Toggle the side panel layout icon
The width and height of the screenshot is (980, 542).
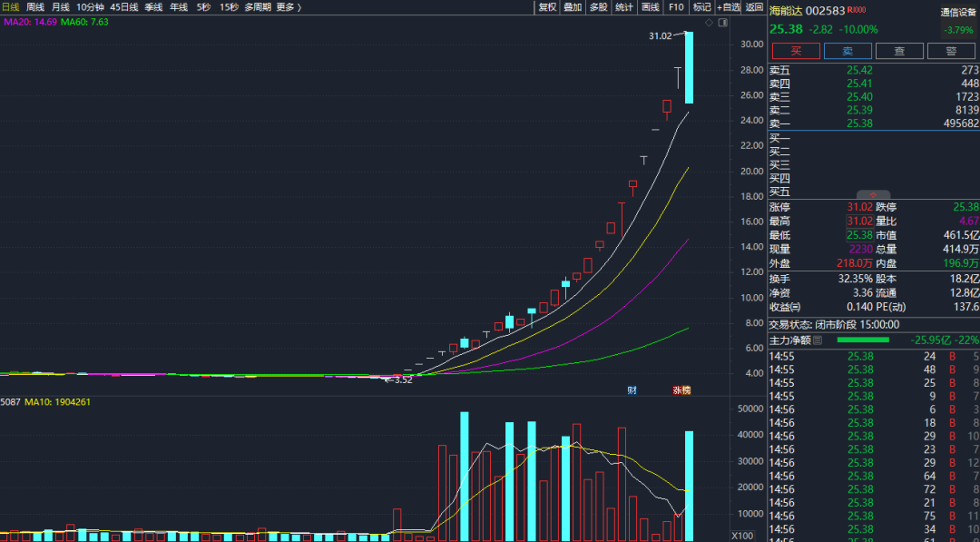pyautogui.click(x=722, y=23)
